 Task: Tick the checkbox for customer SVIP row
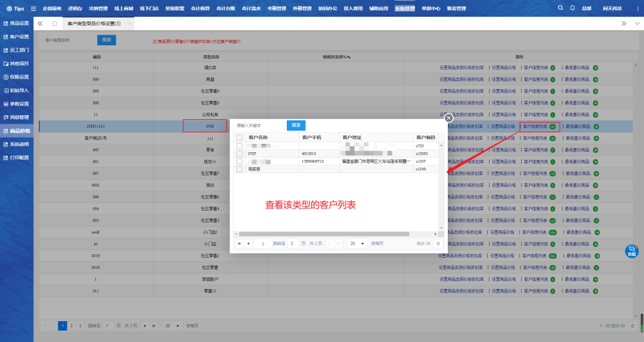click(x=240, y=153)
